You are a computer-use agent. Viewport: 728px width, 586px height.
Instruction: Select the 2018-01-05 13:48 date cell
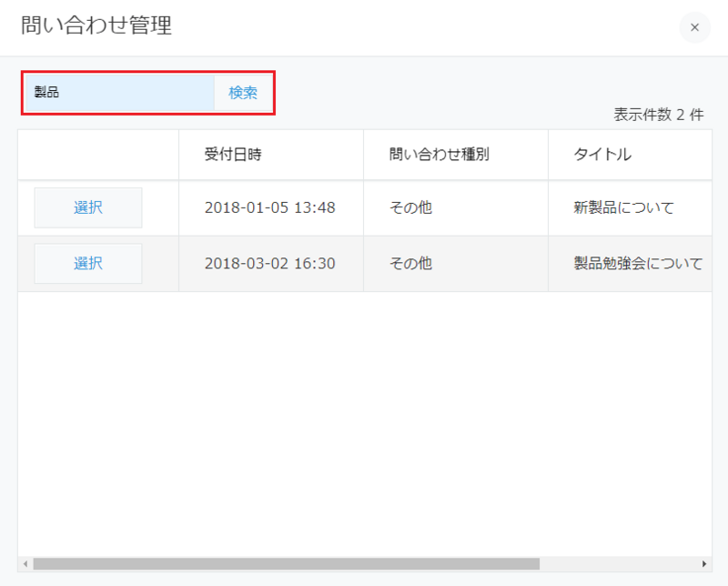(x=269, y=207)
